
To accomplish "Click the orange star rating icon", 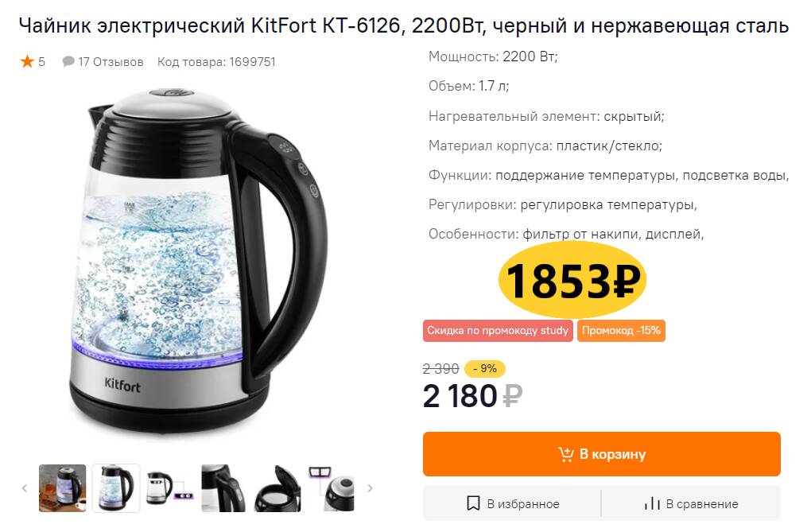I will tap(27, 61).
